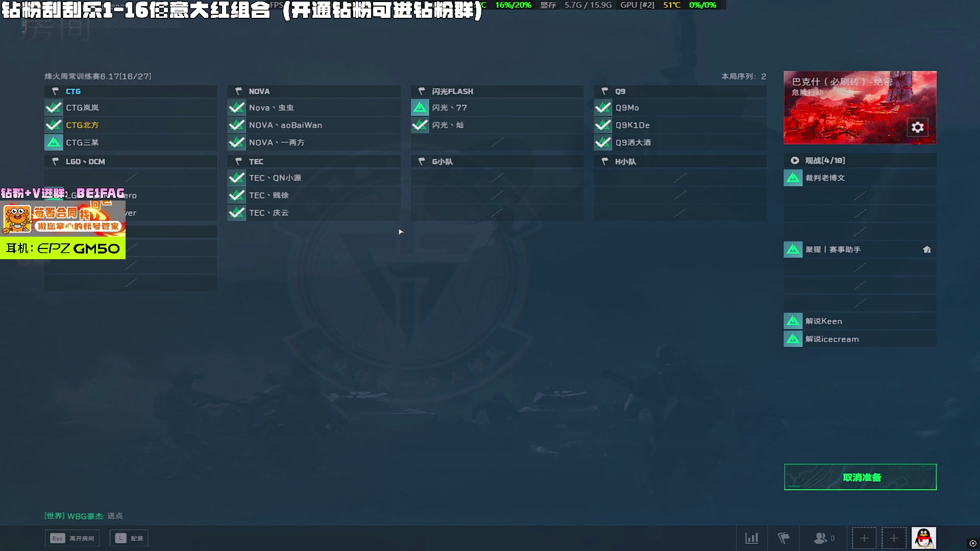Toggle ready checkmark for CTG岚岚
This screenshot has width=980, height=551.
(54, 108)
